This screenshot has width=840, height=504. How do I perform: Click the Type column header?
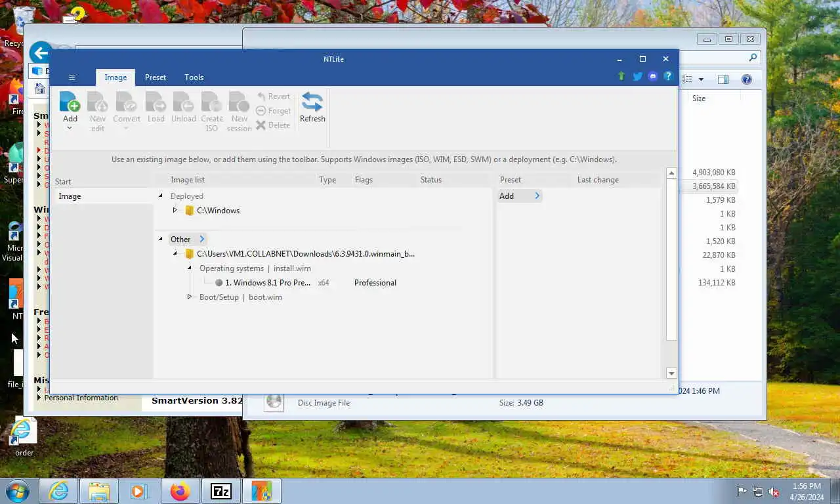pyautogui.click(x=327, y=180)
